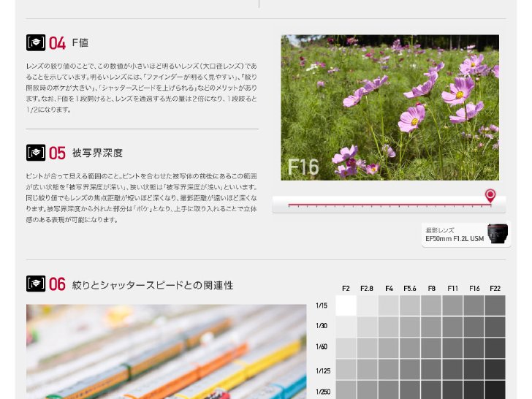Select the F8 at 1/60 gray swatch
This screenshot has width=532, height=399.
(431, 348)
